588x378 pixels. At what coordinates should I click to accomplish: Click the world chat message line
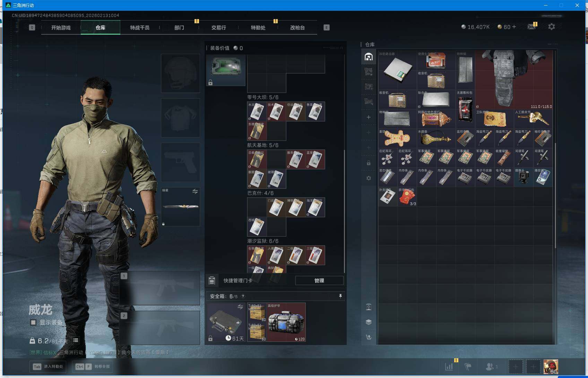(99, 352)
